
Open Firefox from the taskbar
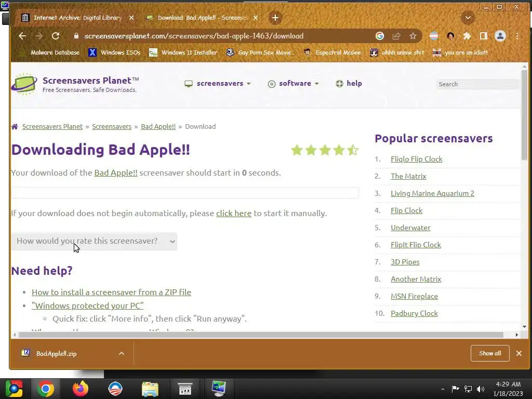[x=81, y=389]
